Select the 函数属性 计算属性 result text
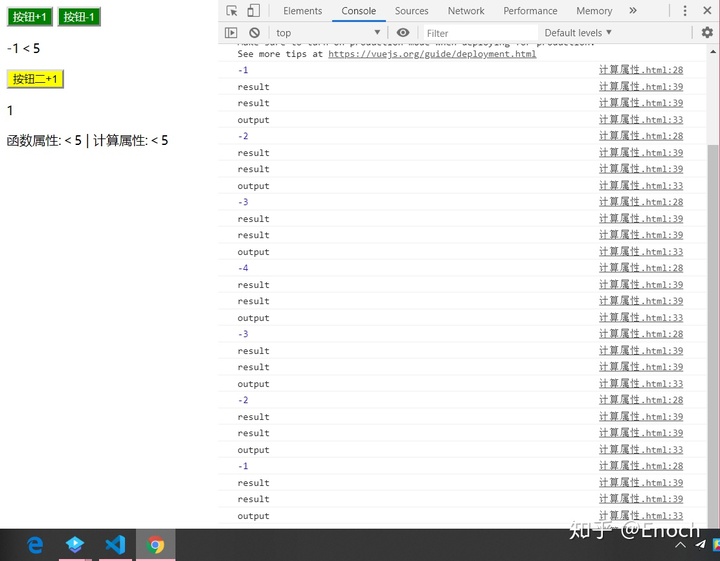Image resolution: width=720 pixels, height=561 pixels. pos(87,140)
